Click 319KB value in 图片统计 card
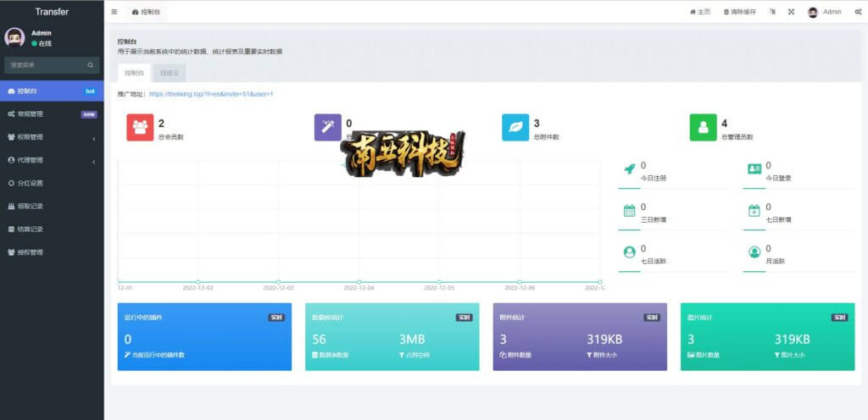868x420 pixels. tap(793, 340)
